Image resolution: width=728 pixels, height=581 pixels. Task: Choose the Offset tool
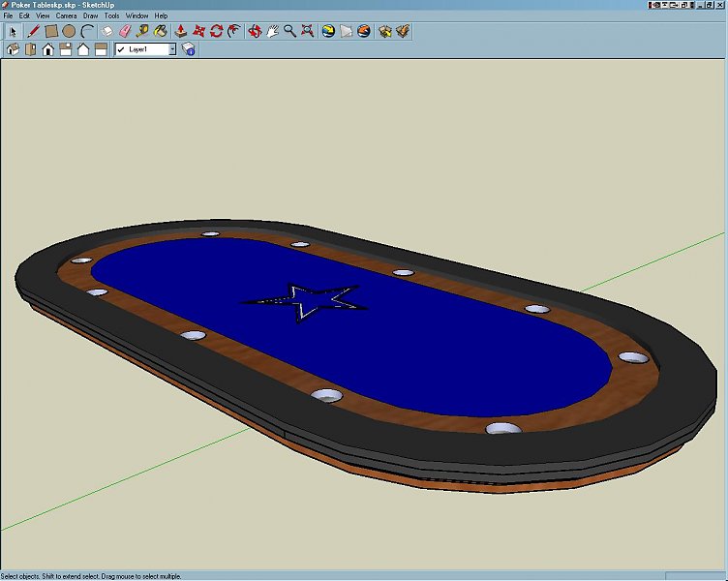pos(234,32)
